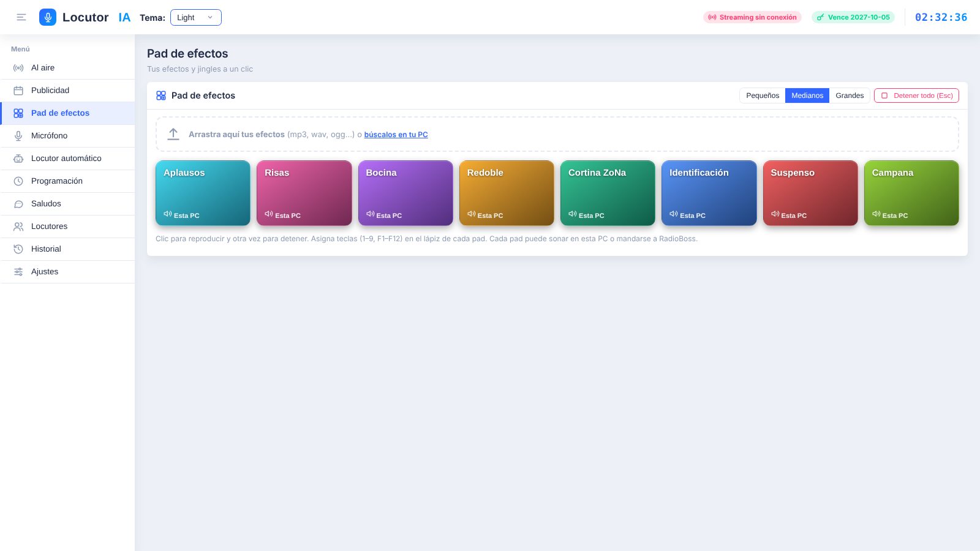Screen dimensions: 980x551
Task: Click the speaker icon on Cortina ZoNa pad
Action: point(572,214)
